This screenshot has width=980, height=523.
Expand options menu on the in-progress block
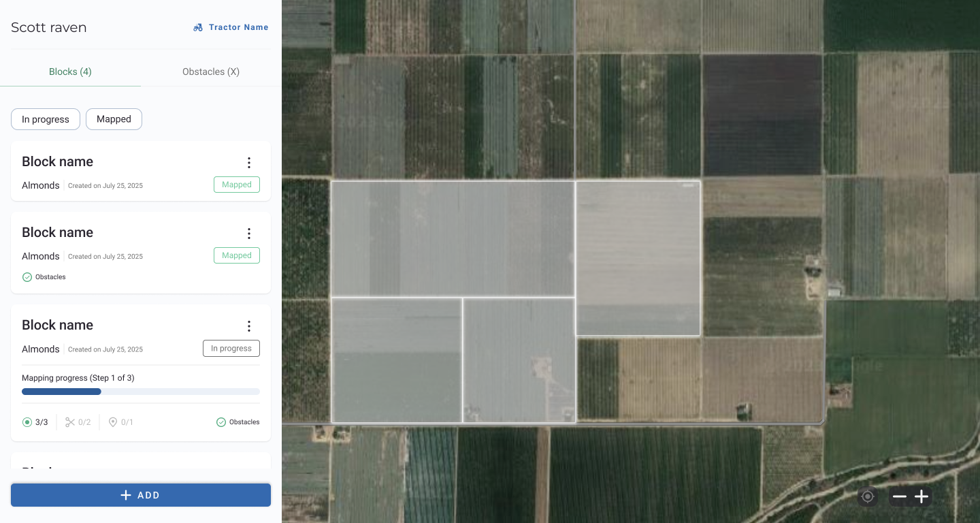(x=249, y=326)
